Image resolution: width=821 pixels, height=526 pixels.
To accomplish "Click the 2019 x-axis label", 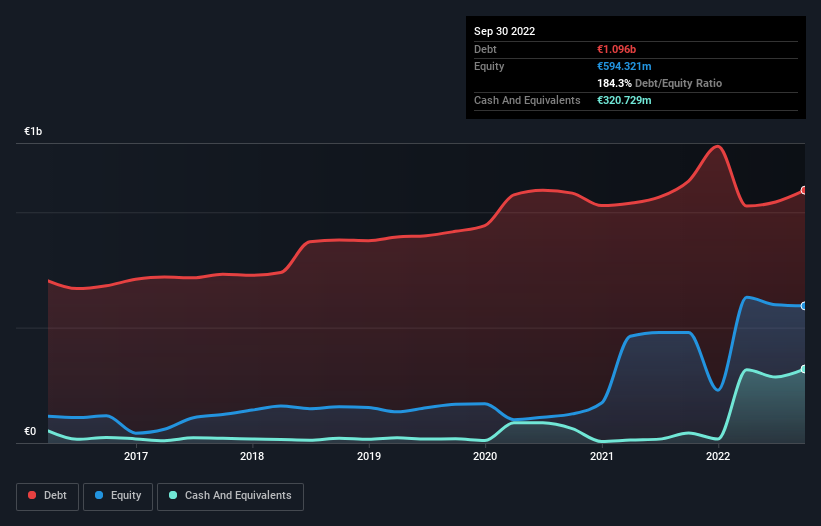I will [369, 456].
